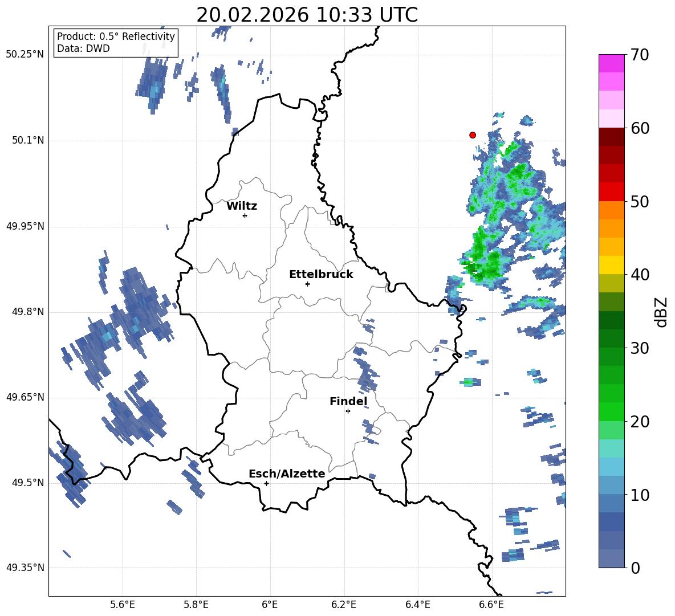Click the red dot marker on the map
Viewport: 675px width, 616px height.
[472, 135]
